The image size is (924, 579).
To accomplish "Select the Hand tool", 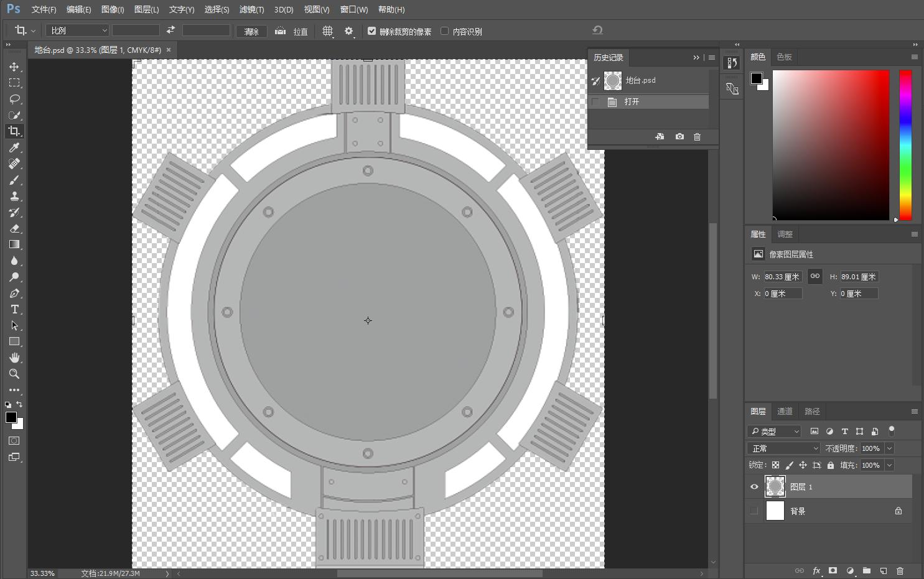I will tap(14, 358).
